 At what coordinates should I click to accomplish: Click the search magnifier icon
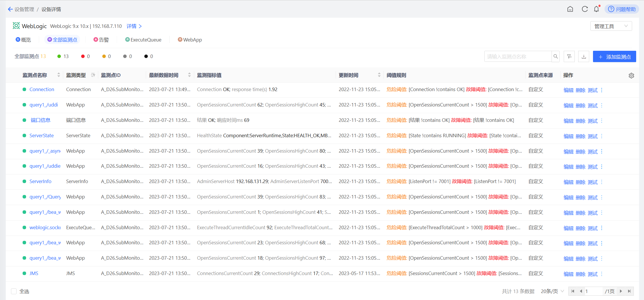tap(556, 56)
